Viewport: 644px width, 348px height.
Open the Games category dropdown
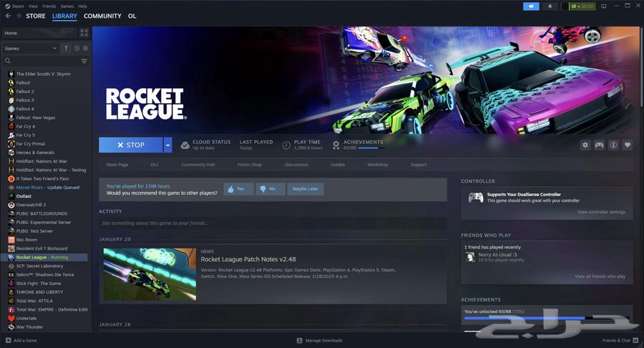(30, 48)
